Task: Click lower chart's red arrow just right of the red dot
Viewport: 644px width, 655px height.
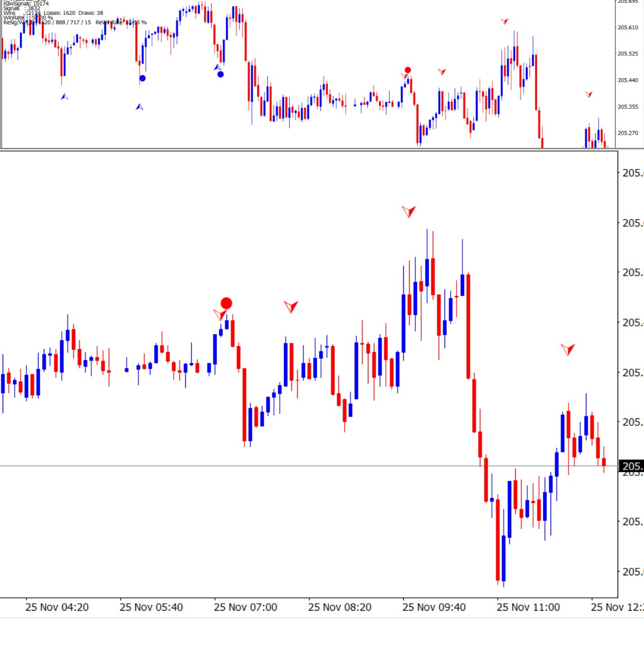Action: point(291,306)
